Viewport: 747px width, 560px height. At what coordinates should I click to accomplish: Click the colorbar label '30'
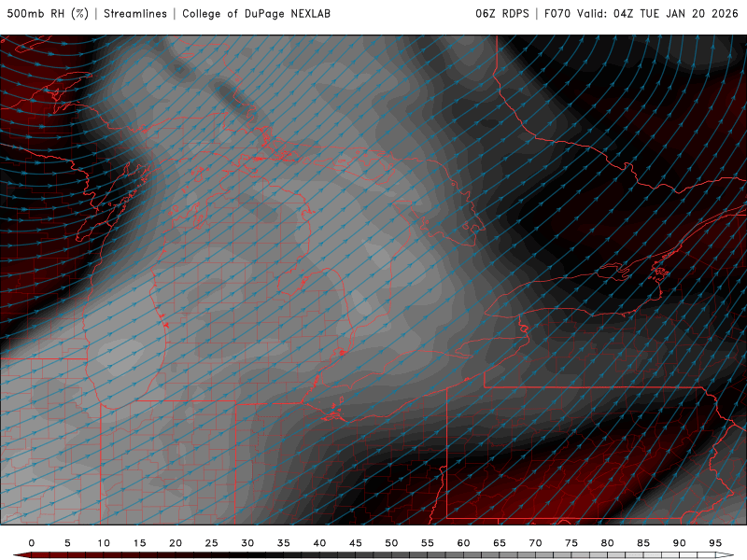point(247,543)
